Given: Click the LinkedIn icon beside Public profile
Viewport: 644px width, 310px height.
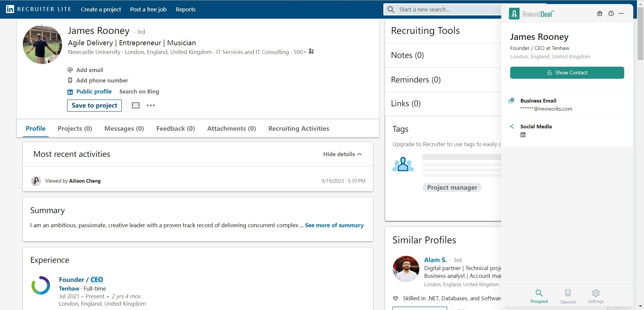Looking at the screenshot, I should click(x=70, y=92).
